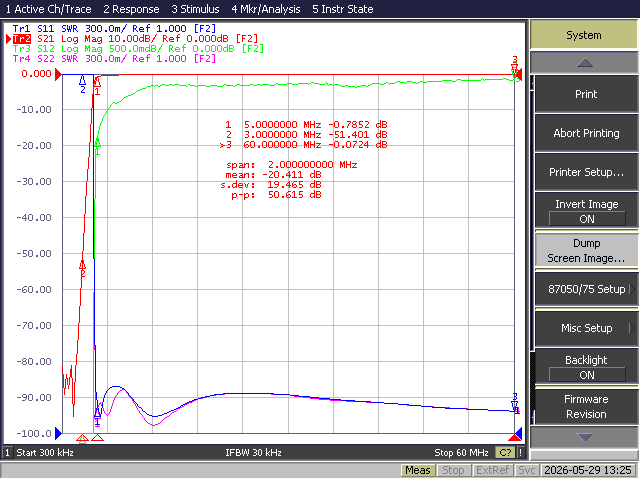Image resolution: width=640 pixels, height=480 pixels.
Task: Click marker 2 readout 3.0000000 MHz
Action: click(x=306, y=134)
